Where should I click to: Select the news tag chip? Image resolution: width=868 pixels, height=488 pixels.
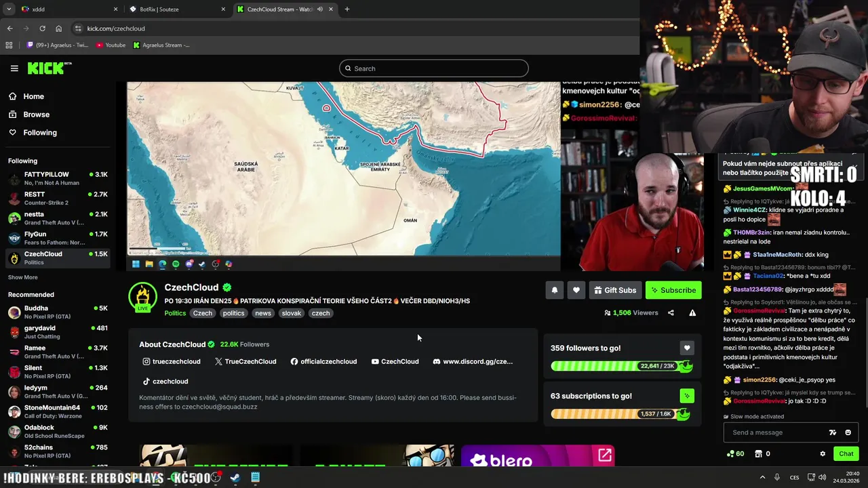[263, 313]
